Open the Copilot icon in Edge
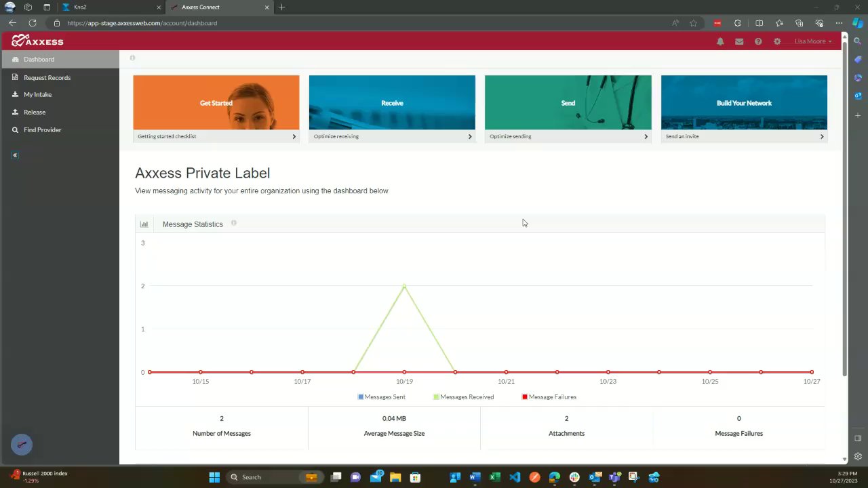Image resolution: width=868 pixels, height=488 pixels. pos(858,23)
